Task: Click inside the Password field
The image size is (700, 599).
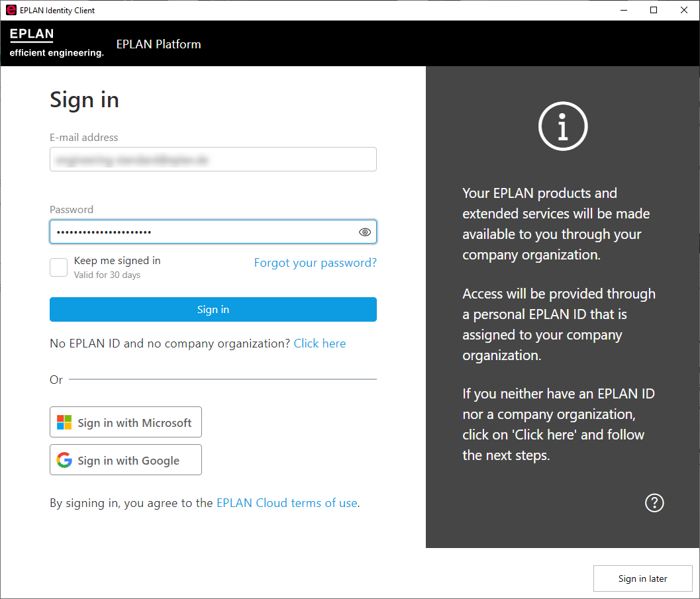Action: click(x=199, y=232)
